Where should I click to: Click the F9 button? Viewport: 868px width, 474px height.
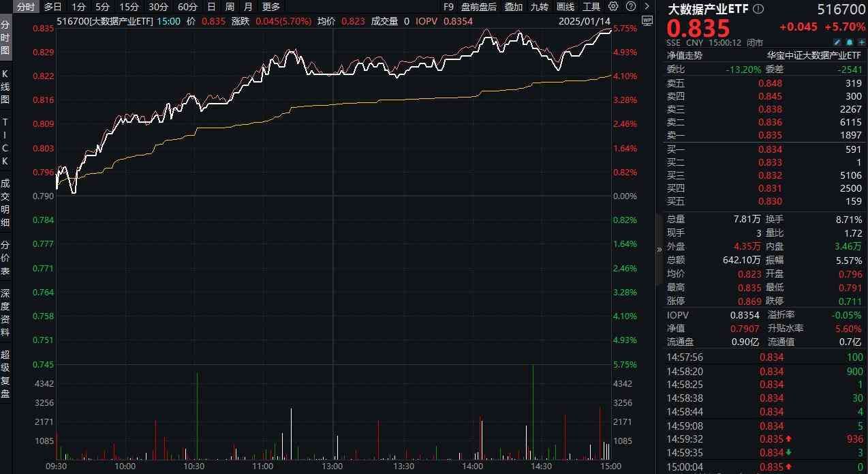pyautogui.click(x=448, y=7)
